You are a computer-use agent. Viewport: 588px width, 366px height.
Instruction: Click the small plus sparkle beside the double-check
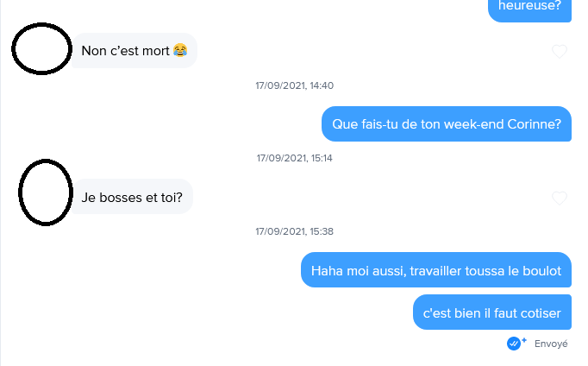pyautogui.click(x=524, y=340)
